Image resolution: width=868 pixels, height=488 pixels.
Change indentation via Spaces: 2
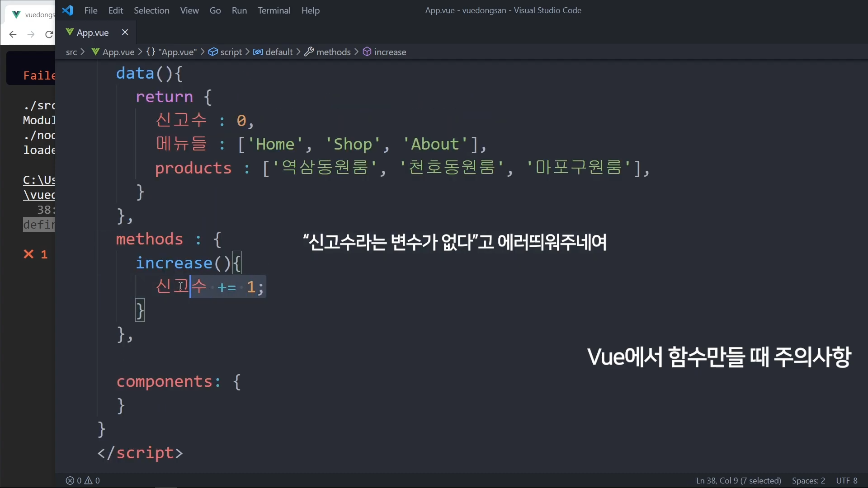(x=808, y=480)
